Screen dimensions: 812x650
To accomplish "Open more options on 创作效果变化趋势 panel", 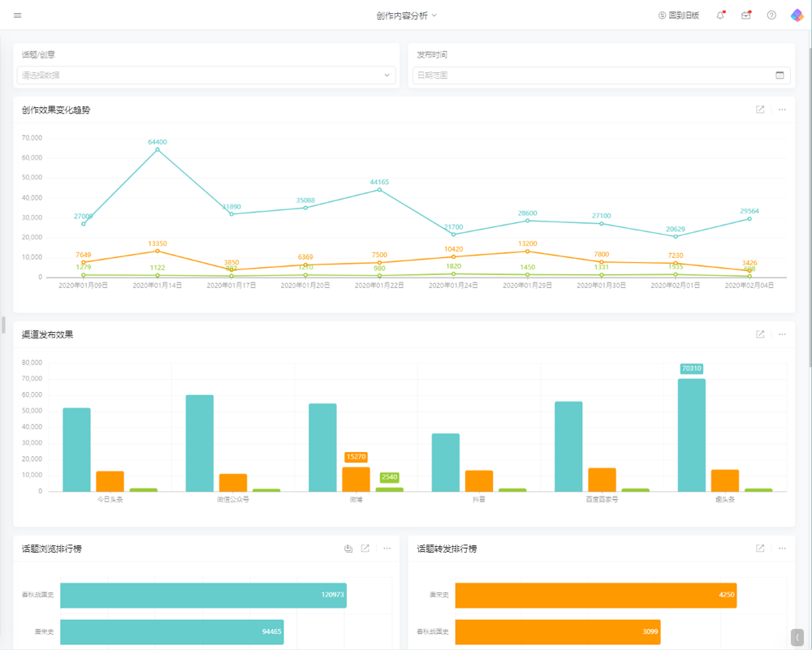I will pyautogui.click(x=782, y=110).
